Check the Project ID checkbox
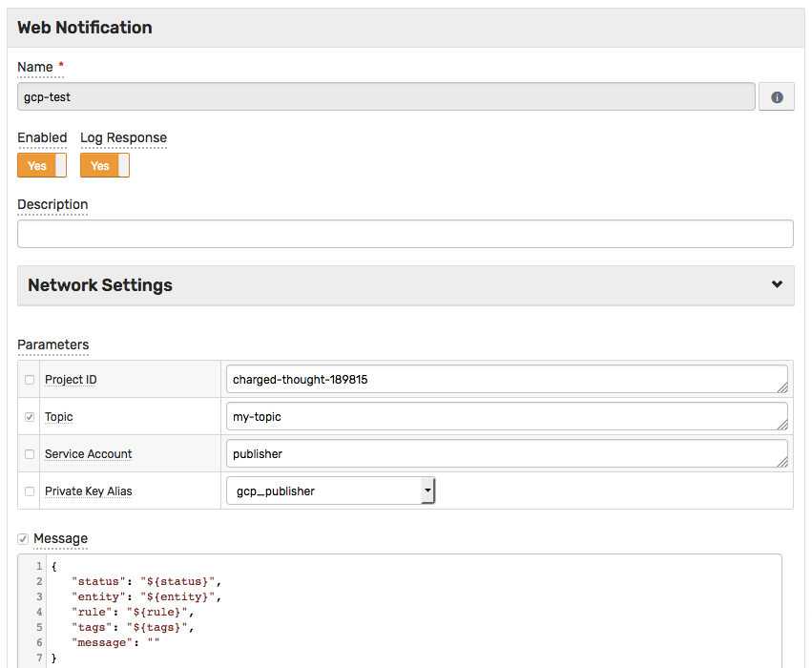812x668 pixels. click(30, 380)
